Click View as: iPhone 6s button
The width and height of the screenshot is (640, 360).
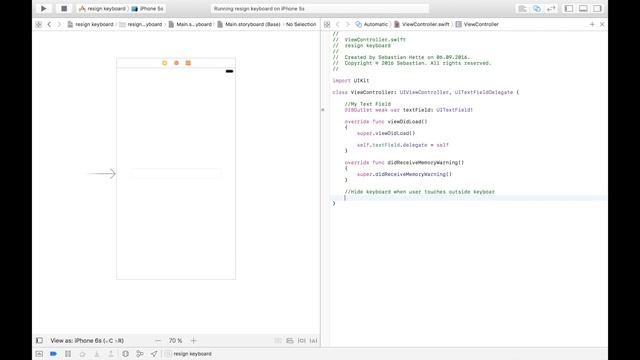pos(87,340)
